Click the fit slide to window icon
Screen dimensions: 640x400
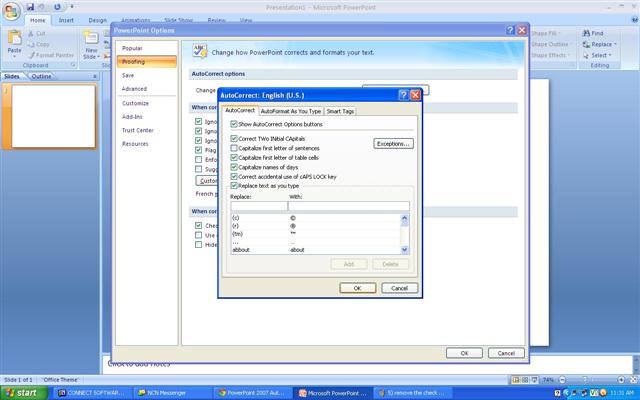pyautogui.click(x=633, y=380)
